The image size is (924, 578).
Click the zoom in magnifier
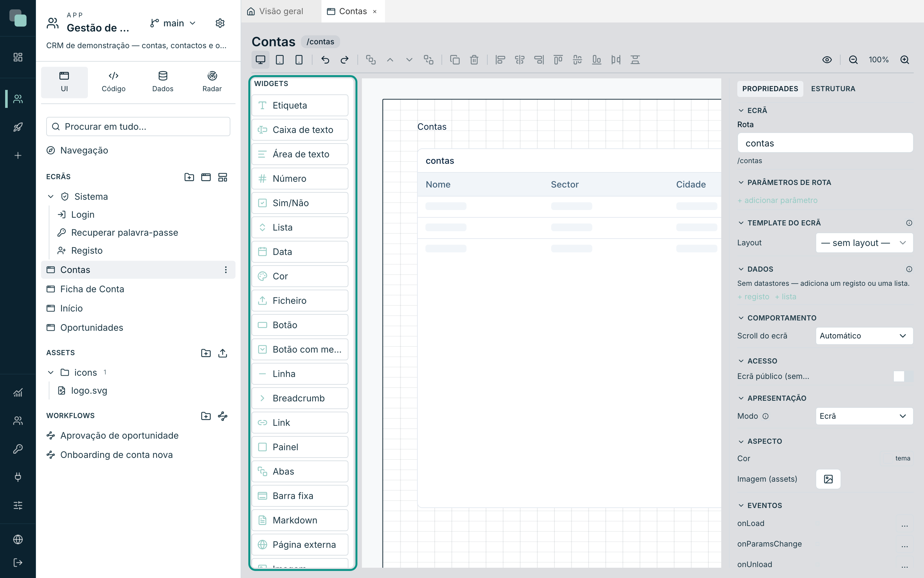coord(904,60)
